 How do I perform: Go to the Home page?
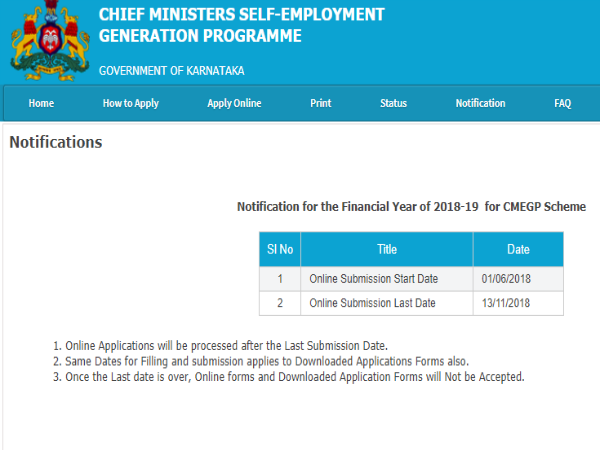(41, 104)
